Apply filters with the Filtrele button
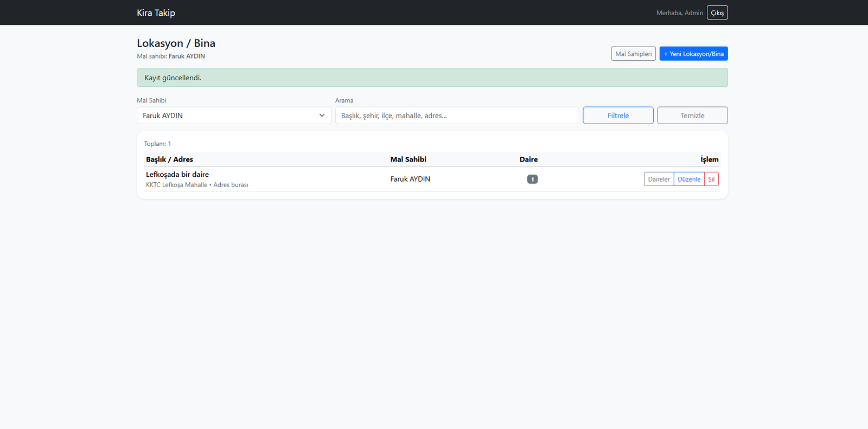Image resolution: width=868 pixels, height=429 pixels. point(618,116)
